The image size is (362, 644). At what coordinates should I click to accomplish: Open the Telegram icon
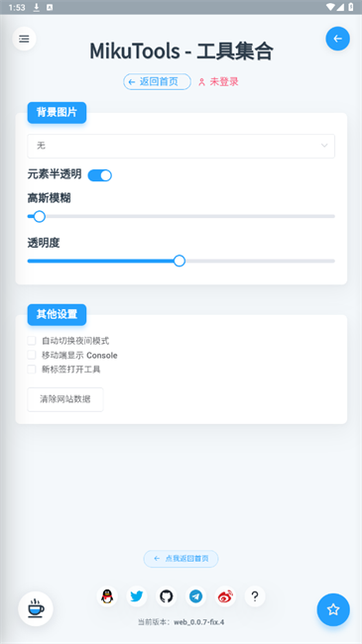(195, 595)
